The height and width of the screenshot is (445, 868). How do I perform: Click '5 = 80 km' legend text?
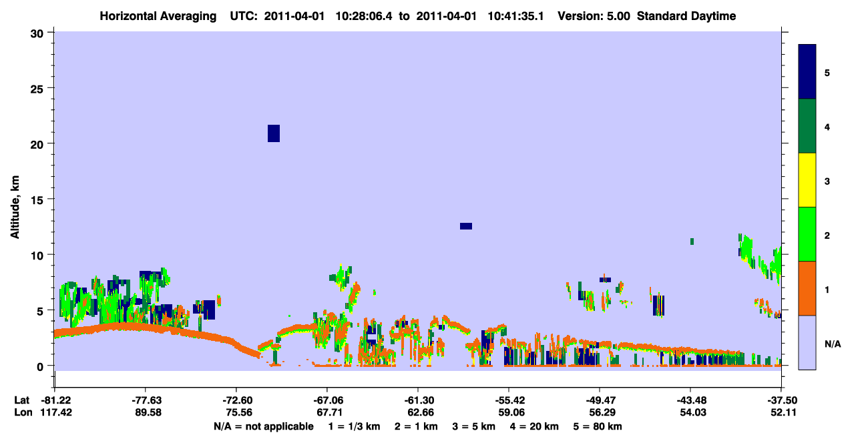(598, 426)
